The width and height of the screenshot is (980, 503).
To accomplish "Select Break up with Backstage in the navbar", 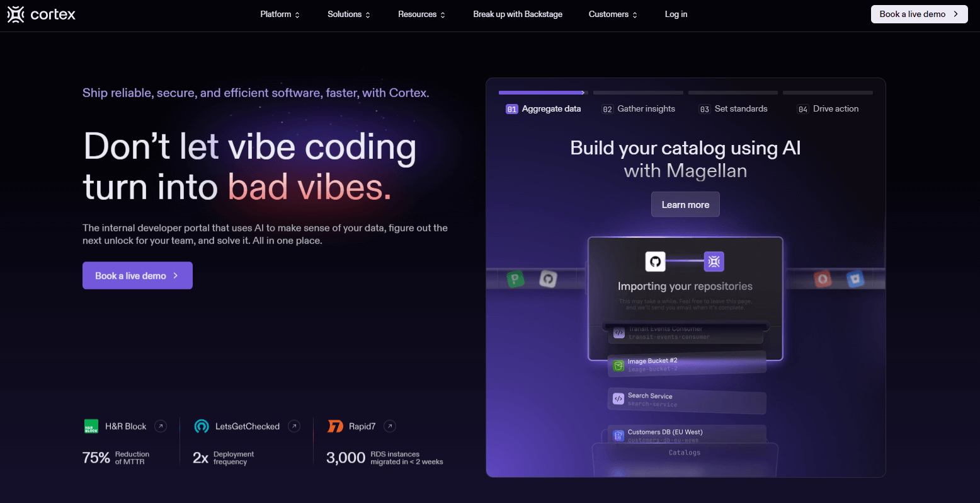I will (517, 14).
